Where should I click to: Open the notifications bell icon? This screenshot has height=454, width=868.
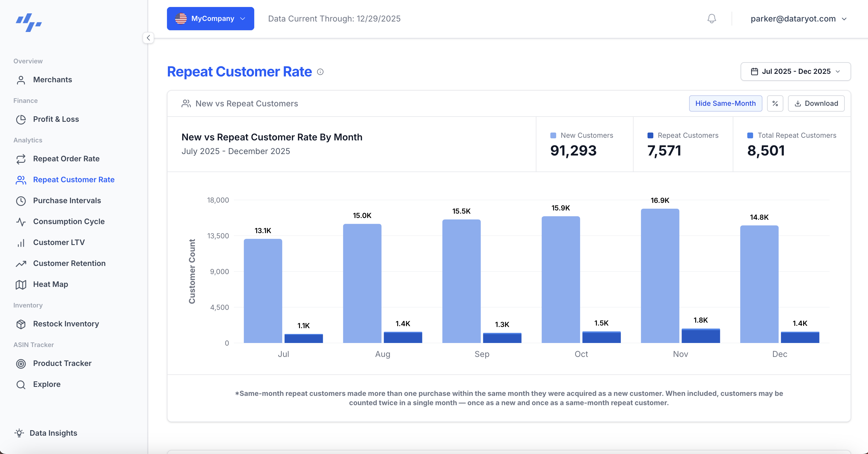(x=711, y=19)
